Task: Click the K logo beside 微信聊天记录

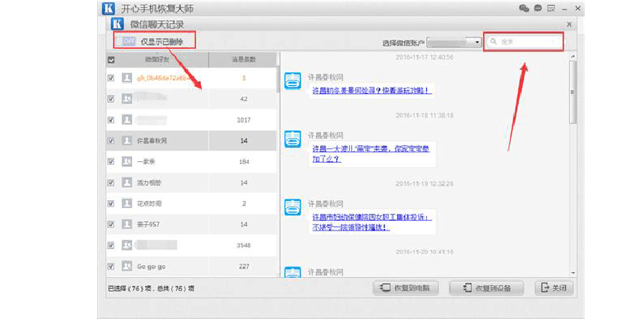Action: click(118, 24)
